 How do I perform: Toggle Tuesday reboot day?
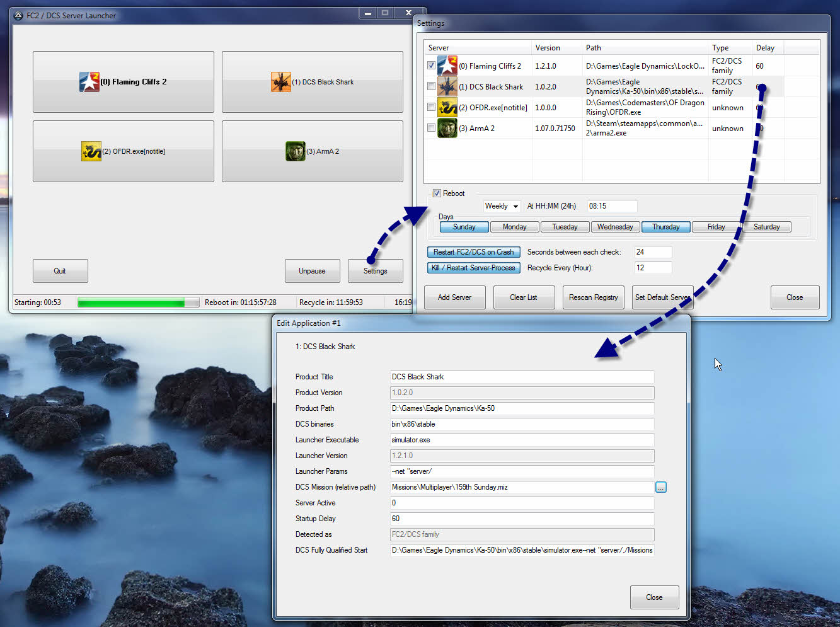pos(565,227)
